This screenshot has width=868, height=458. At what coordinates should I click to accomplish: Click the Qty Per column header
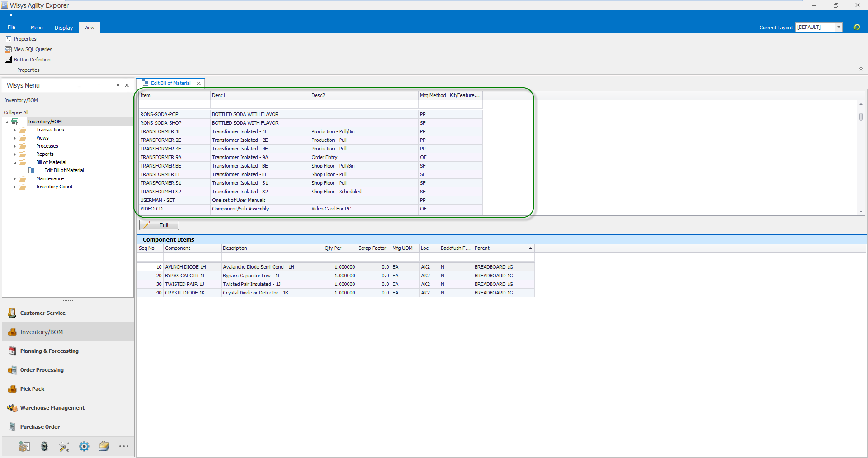click(340, 248)
